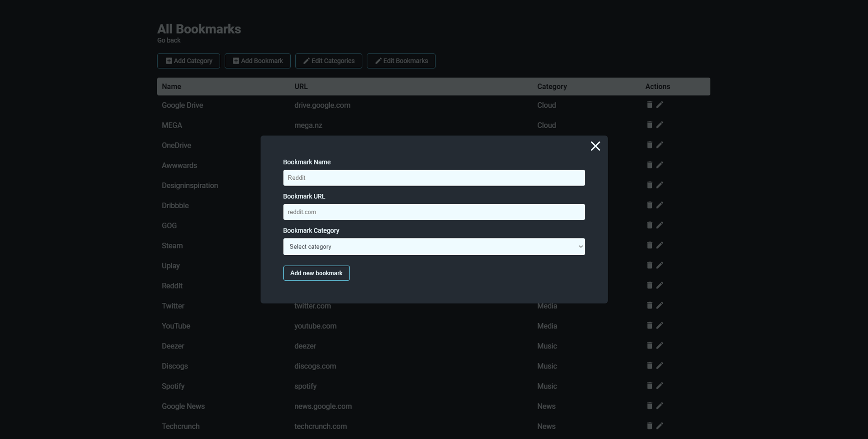Viewport: 868px width, 439px height.
Task: Click the Add Bookmark toolbar button
Action: pyautogui.click(x=257, y=61)
